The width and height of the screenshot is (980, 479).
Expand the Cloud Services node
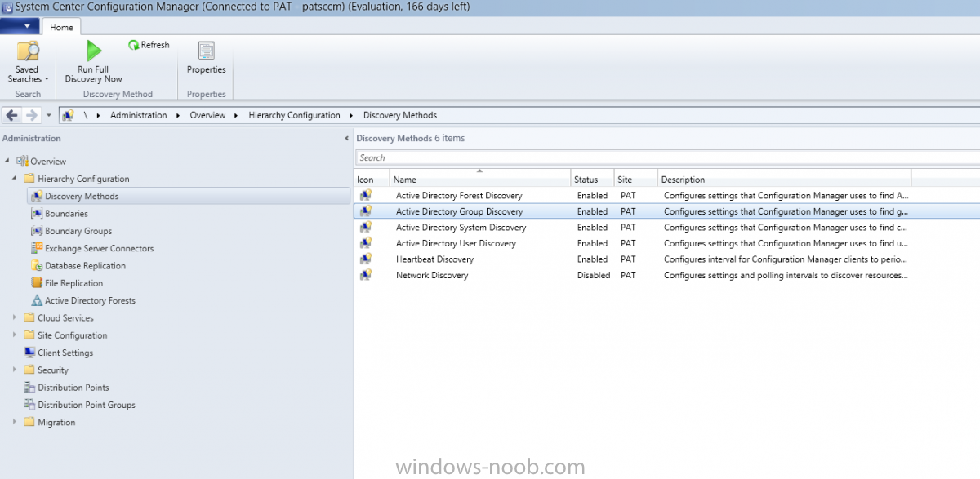tap(15, 317)
